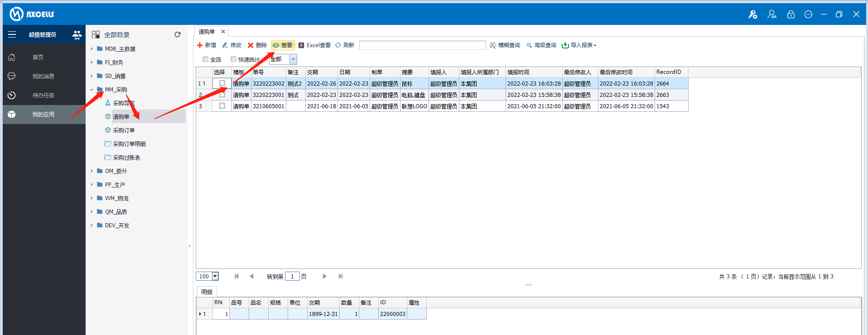This screenshot has height=335, width=868.
Task: Open 待办任务 in the sidebar
Action: [43, 96]
